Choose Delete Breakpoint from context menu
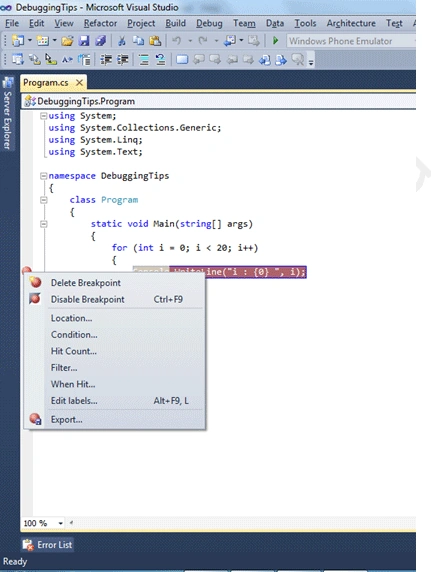 115,283
